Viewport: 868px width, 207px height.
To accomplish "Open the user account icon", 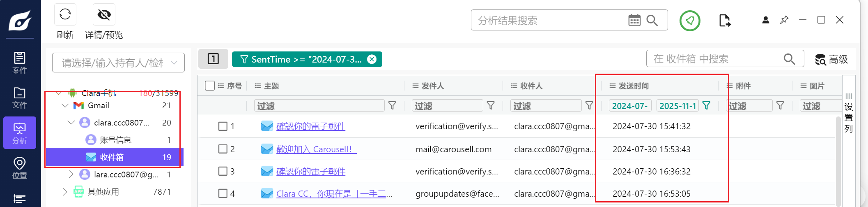I will [765, 20].
